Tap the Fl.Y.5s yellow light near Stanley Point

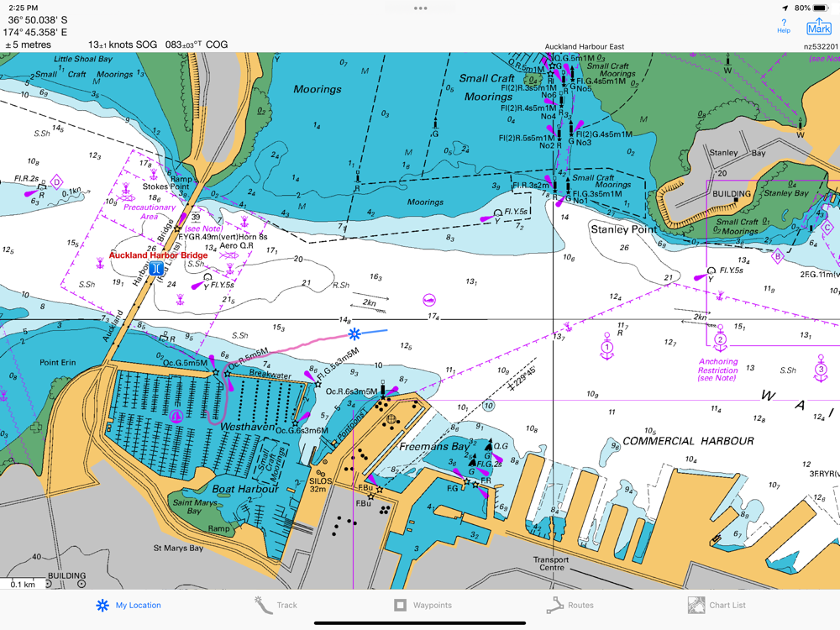[x=711, y=271]
